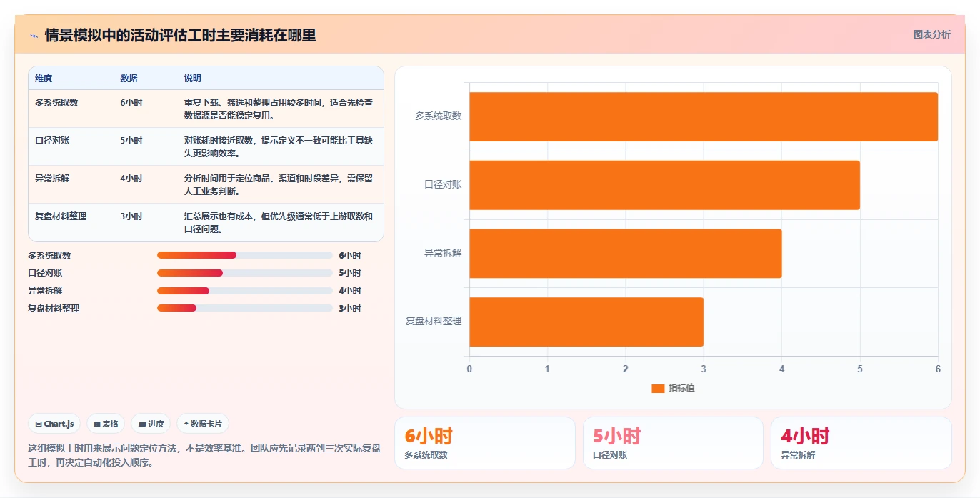Image resolution: width=980 pixels, height=498 pixels.
Task: Select the 数据卡片 tag chip
Action: click(203, 424)
